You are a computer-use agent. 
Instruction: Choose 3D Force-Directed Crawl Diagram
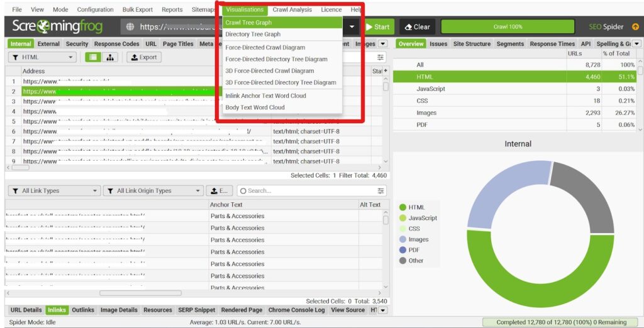point(282,70)
